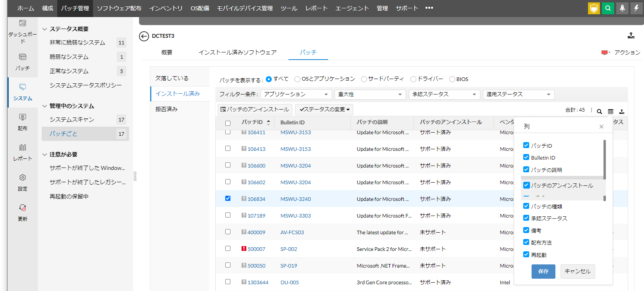Viewport: 644px width, 291px height.
Task: Expand the 重大性 dropdown
Action: pyautogui.click(x=369, y=94)
